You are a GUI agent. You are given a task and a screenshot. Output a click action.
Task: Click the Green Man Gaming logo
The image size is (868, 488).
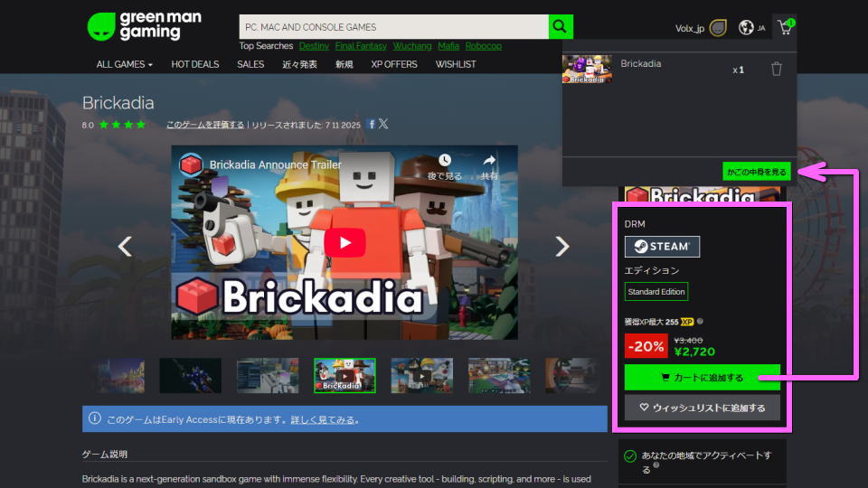tap(145, 26)
